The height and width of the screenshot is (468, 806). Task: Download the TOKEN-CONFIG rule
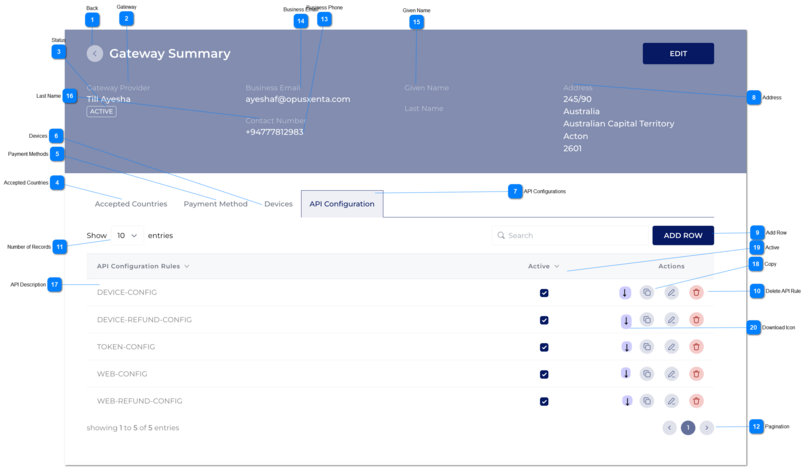[627, 347]
